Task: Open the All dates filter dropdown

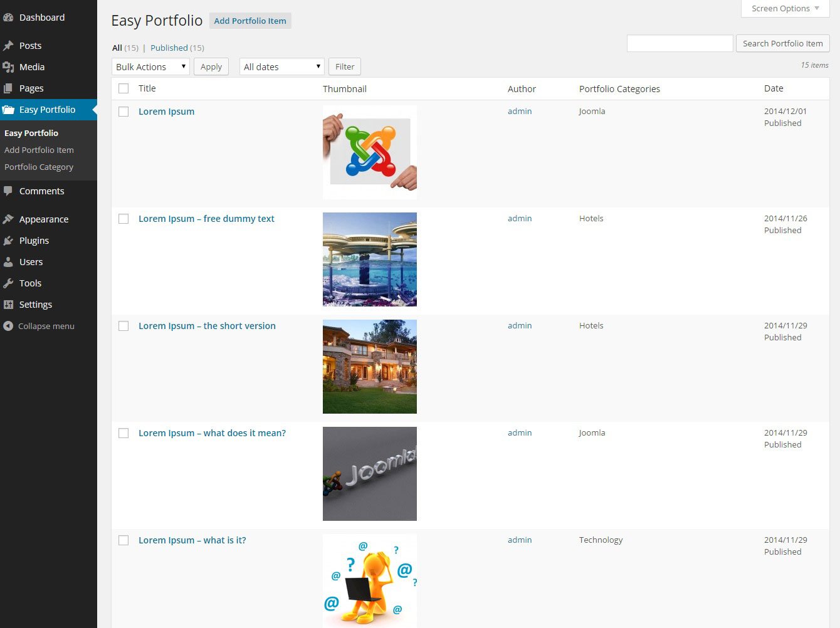Action: point(281,66)
